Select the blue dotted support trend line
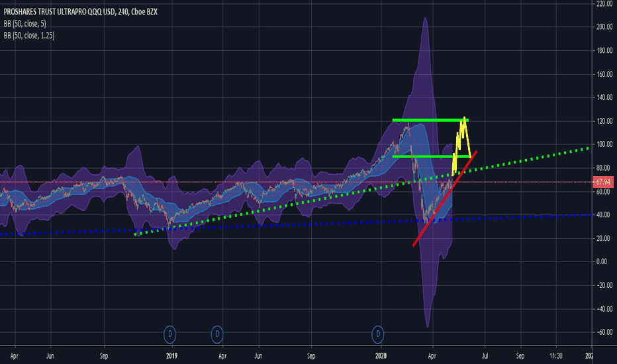Image resolution: width=617 pixels, height=364 pixels. pyautogui.click(x=297, y=225)
